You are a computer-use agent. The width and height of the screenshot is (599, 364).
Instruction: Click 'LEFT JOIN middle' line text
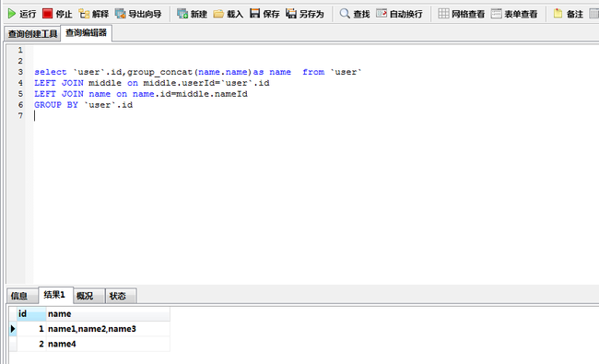(x=152, y=83)
